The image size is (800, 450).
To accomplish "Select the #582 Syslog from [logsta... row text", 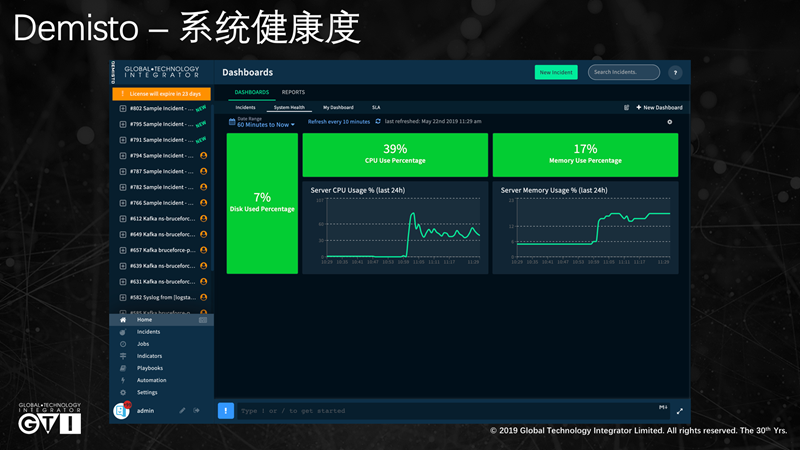I will pos(162,297).
